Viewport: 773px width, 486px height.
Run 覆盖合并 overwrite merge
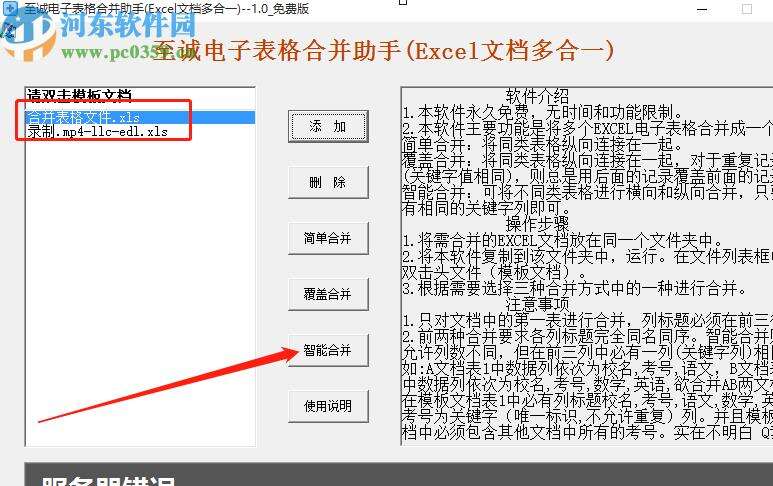(x=328, y=294)
